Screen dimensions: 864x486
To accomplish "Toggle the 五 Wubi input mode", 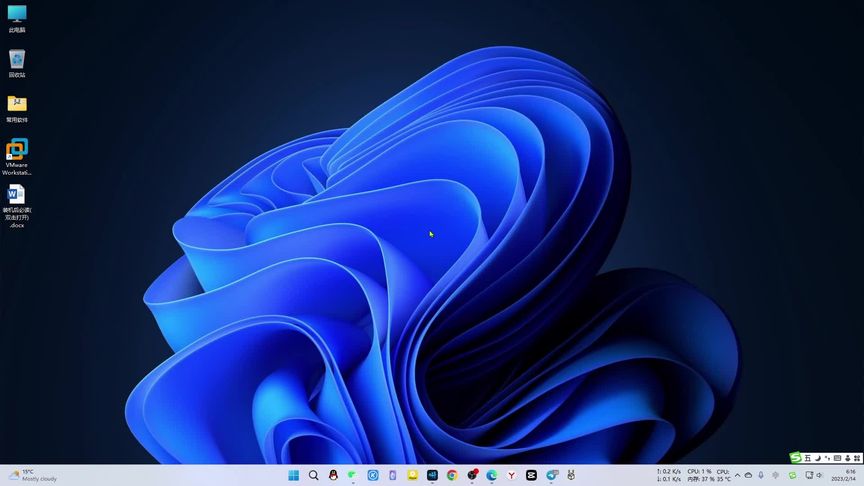I will 808,458.
